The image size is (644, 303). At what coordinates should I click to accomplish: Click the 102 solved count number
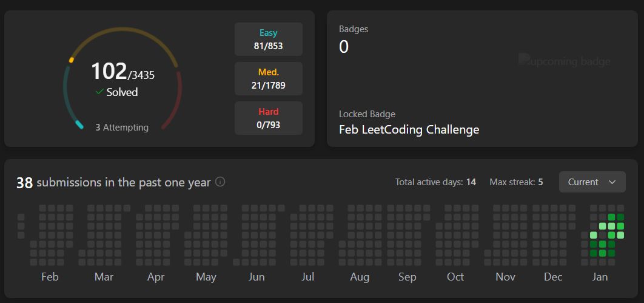(109, 71)
